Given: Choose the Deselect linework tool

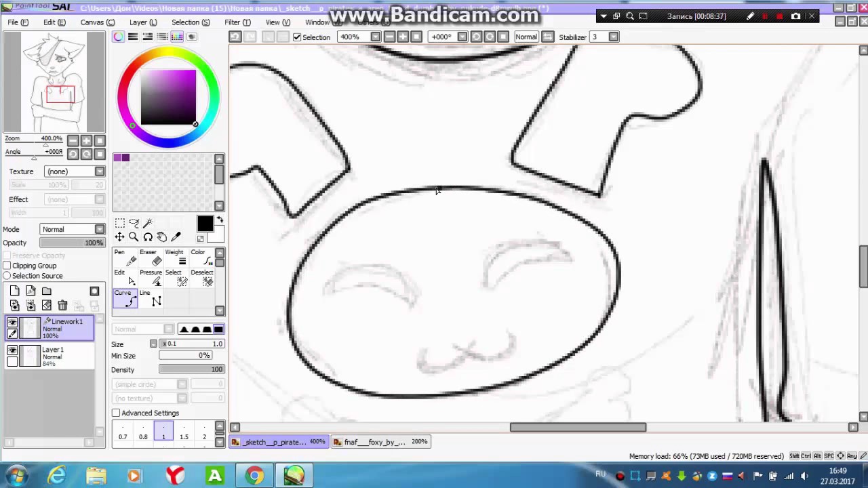Looking at the screenshot, I should click(x=202, y=278).
